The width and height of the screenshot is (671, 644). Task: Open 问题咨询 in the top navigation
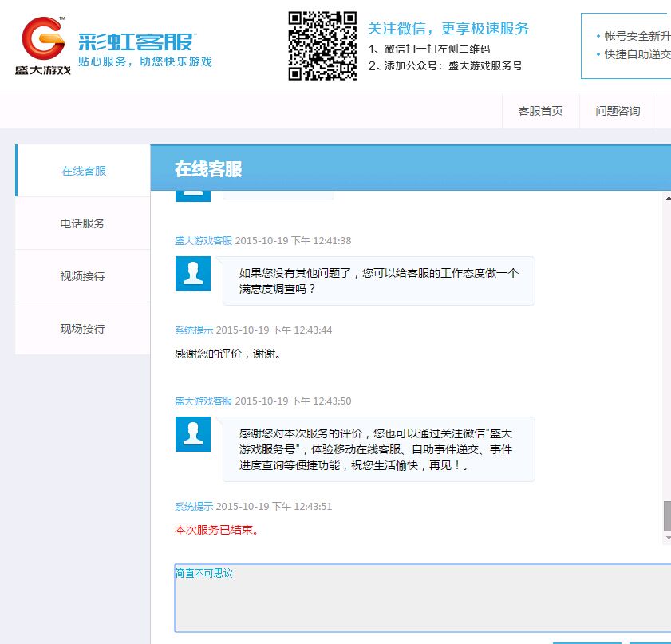coord(618,111)
